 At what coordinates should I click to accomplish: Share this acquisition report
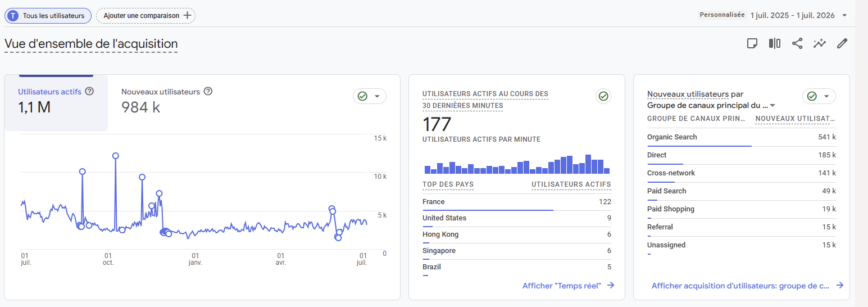point(797,43)
